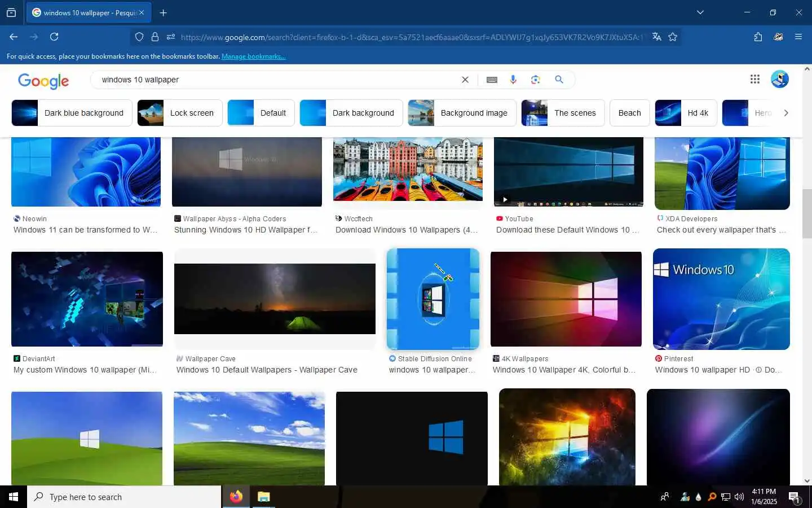The width and height of the screenshot is (812, 508).
Task: Open the Extensions puzzle icon
Action: tap(758, 37)
